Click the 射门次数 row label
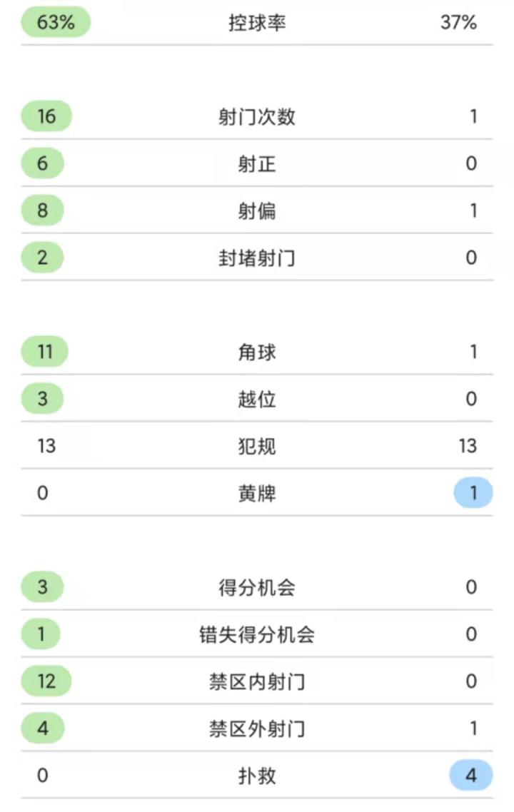The image size is (514, 812). point(257,116)
